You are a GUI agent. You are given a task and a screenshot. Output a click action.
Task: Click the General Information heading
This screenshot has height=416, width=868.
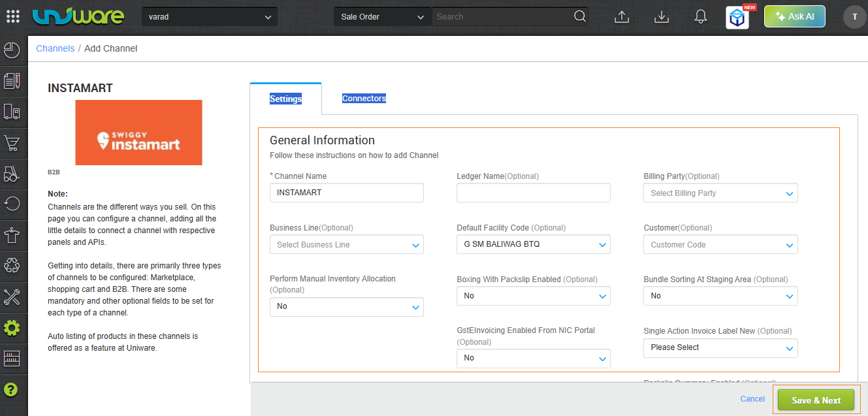pyautogui.click(x=322, y=140)
